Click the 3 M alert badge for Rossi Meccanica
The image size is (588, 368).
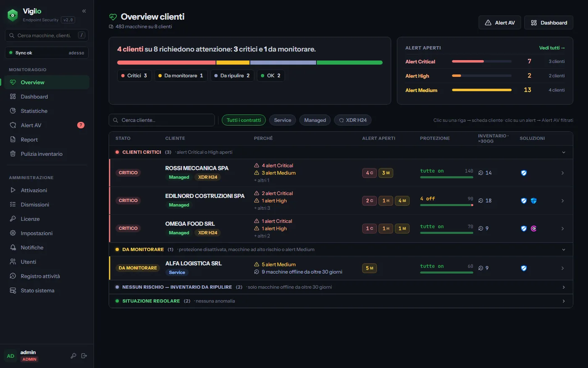(x=386, y=173)
